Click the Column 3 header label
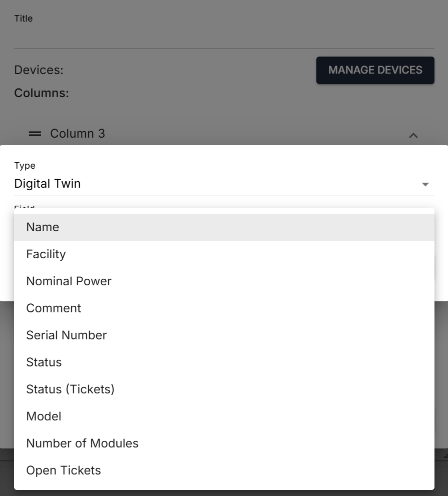 pos(78,134)
